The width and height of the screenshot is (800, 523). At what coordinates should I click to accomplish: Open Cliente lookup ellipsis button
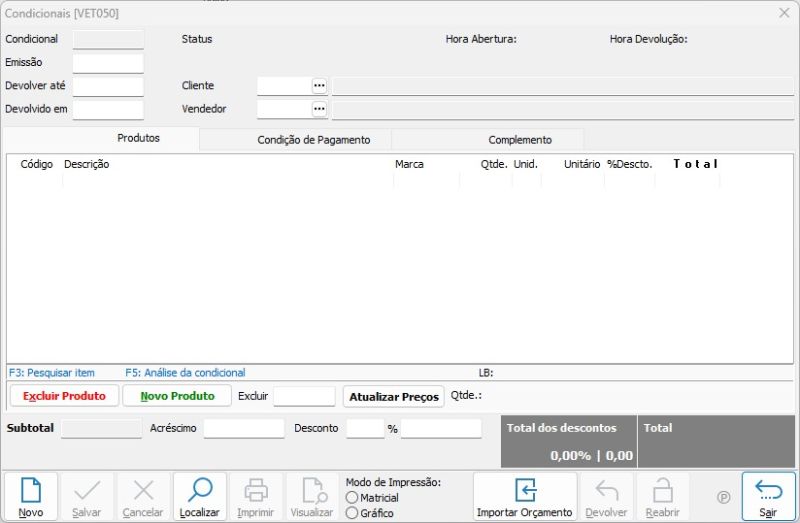[x=319, y=86]
